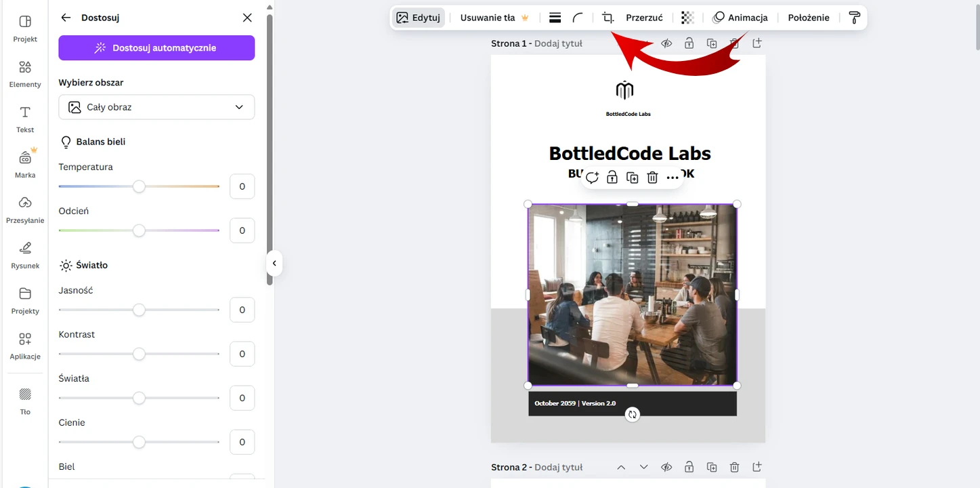The width and height of the screenshot is (980, 488).
Task: Open the Projekt sidebar tab
Action: [25, 28]
